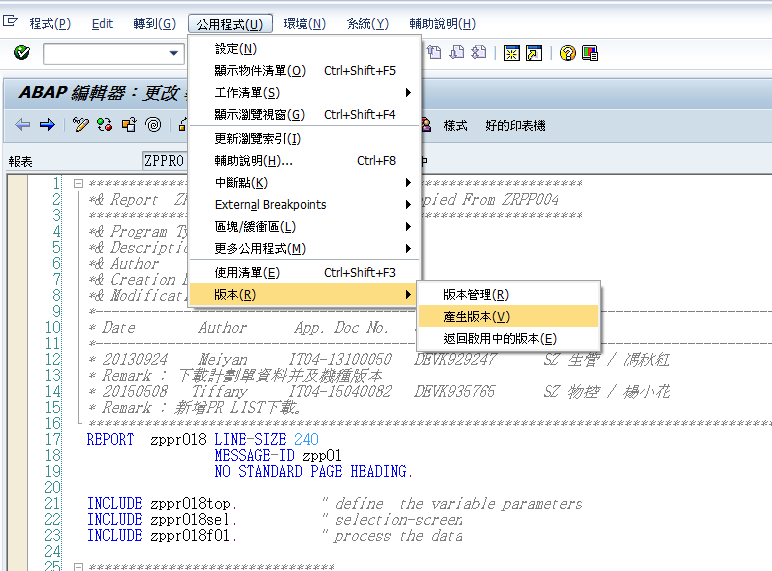Choose 輔助說明(H)... Ctrl+F8 menu entry
The image size is (772, 571).
[304, 160]
